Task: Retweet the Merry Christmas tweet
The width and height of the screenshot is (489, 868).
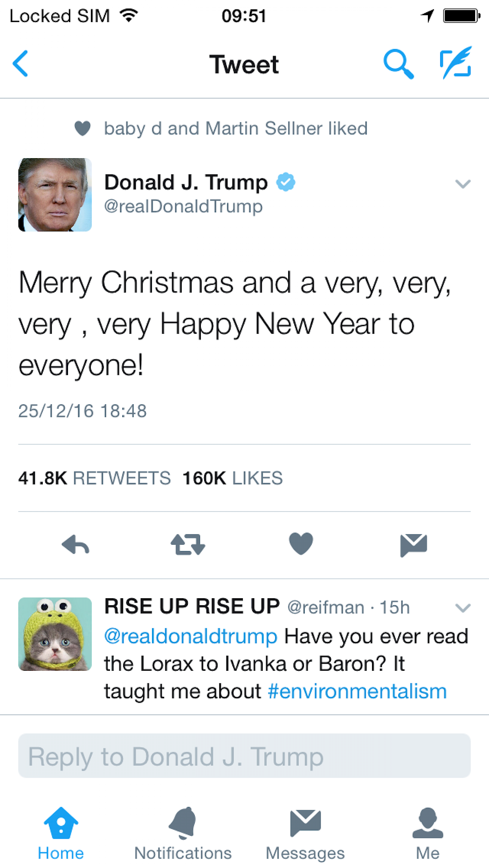Action: click(188, 545)
